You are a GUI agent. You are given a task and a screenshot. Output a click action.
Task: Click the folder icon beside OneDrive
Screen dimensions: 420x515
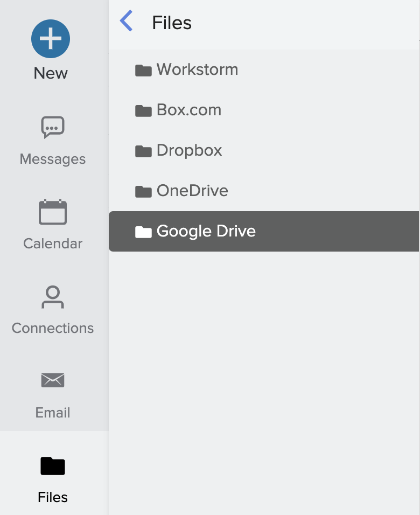point(143,191)
